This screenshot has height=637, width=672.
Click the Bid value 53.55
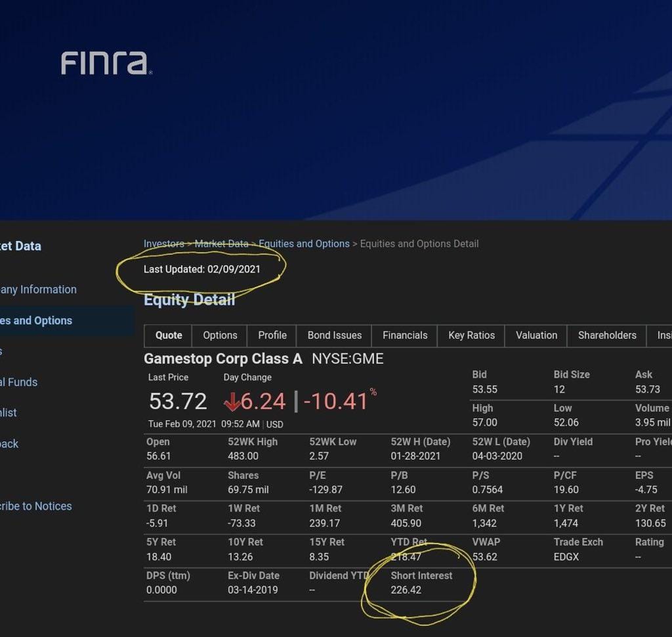pos(485,389)
